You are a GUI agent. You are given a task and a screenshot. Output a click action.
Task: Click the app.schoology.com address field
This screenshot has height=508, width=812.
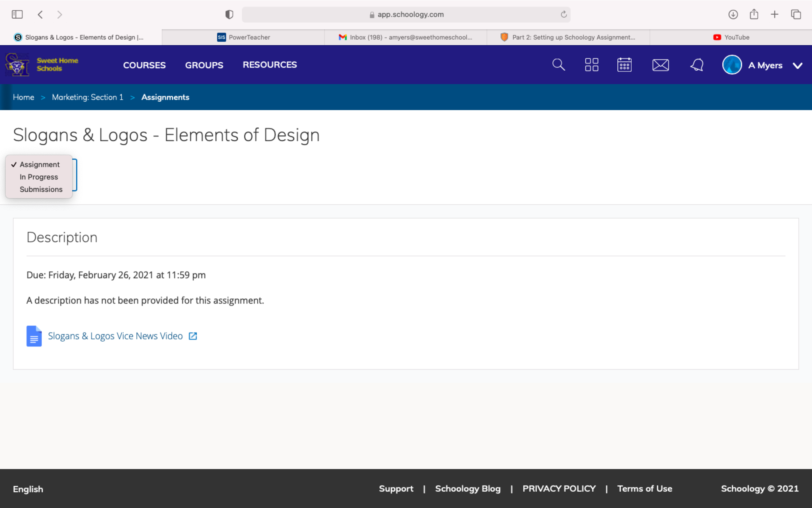click(410, 15)
